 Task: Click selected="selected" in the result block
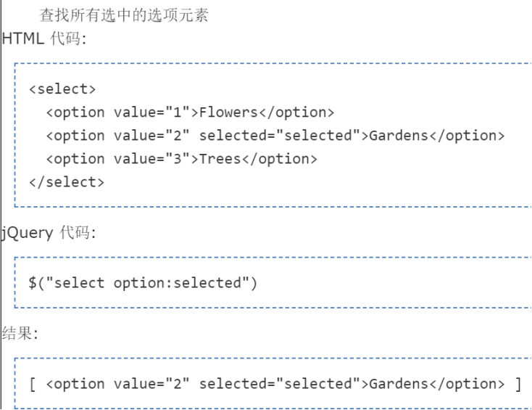coord(280,384)
